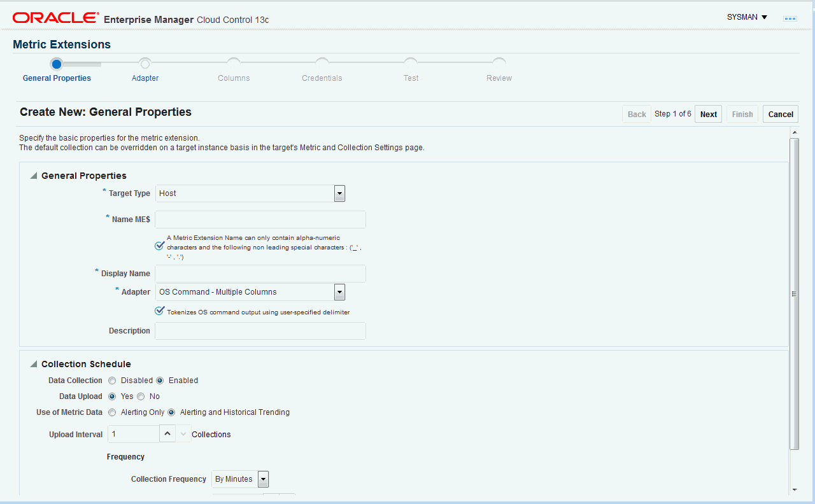The height and width of the screenshot is (504, 815).
Task: Select Data Upload Yes
Action: (x=112, y=396)
